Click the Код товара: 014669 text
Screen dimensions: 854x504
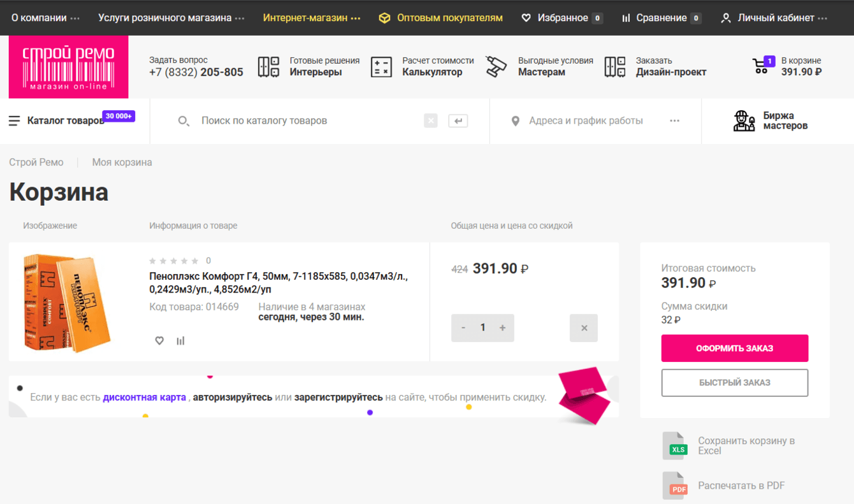[x=194, y=306]
